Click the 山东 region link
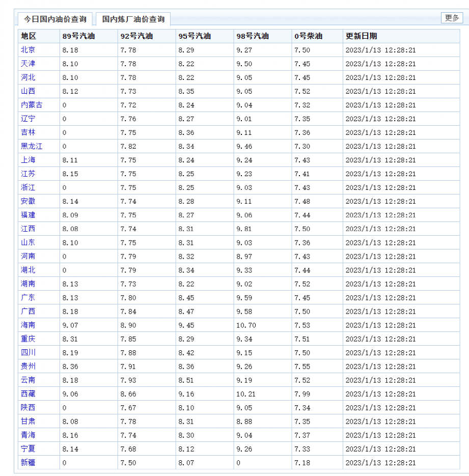The width and height of the screenshot is (469, 476). 28,242
